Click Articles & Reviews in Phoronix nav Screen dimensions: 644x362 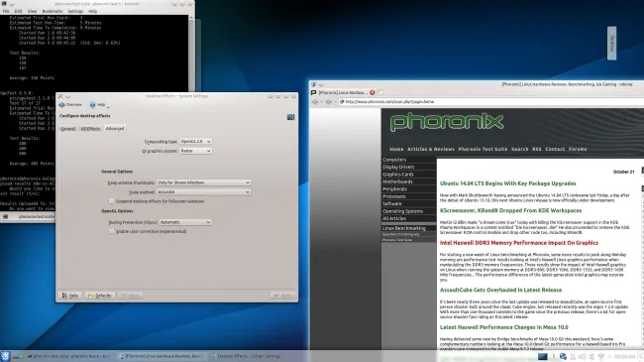(x=431, y=149)
